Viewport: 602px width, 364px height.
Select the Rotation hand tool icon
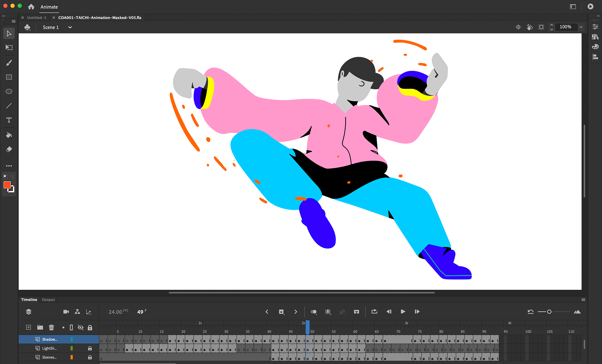[x=530, y=27]
